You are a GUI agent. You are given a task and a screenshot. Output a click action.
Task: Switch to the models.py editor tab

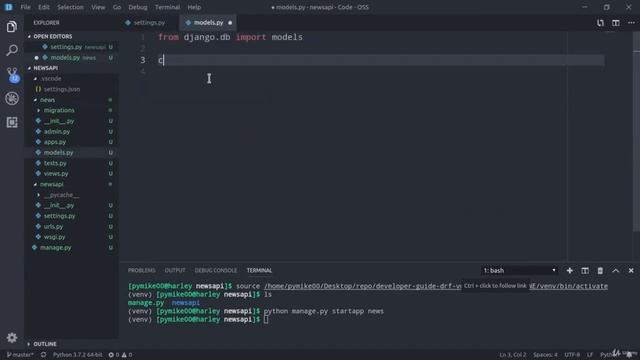209,23
